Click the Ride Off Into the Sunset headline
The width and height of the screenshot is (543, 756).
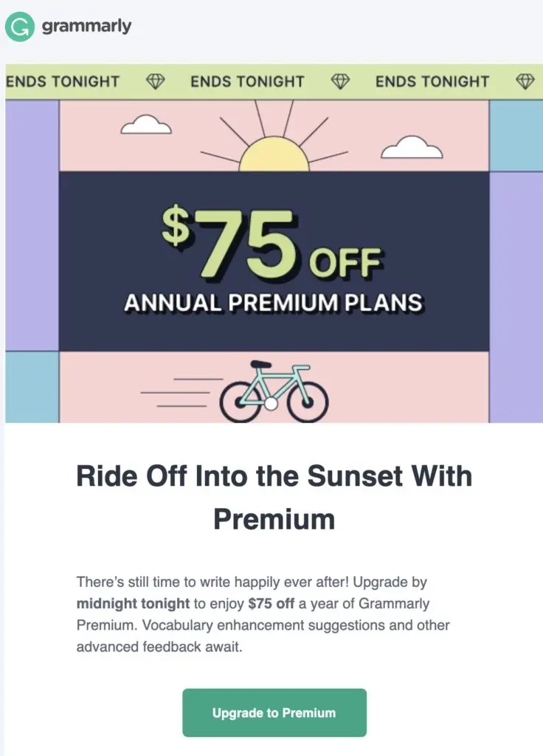coord(274,497)
